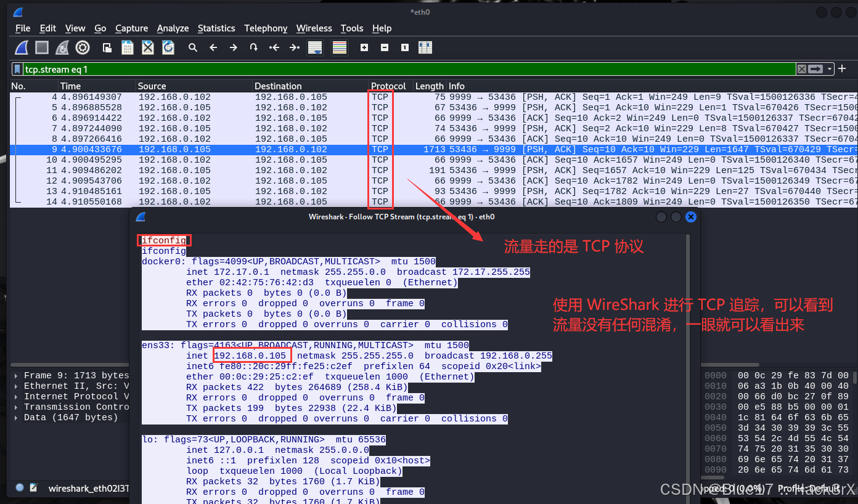Apply the display filter arrow button

816,69
